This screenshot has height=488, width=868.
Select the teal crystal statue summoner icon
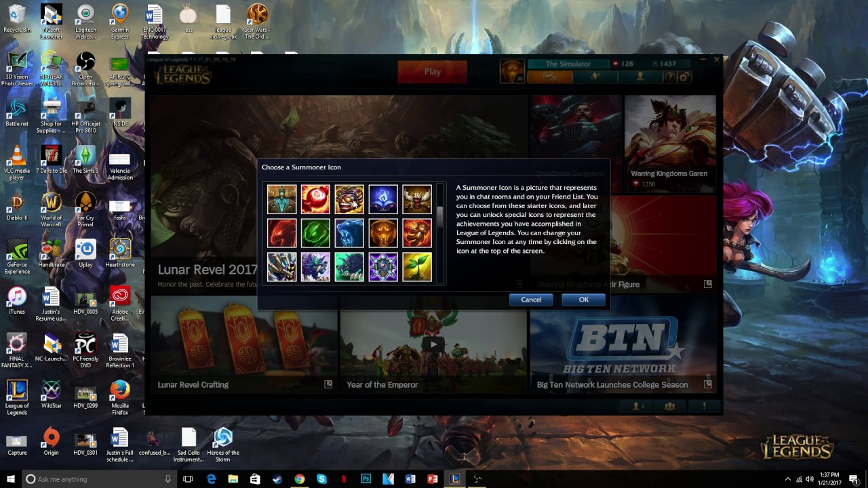[x=281, y=199]
